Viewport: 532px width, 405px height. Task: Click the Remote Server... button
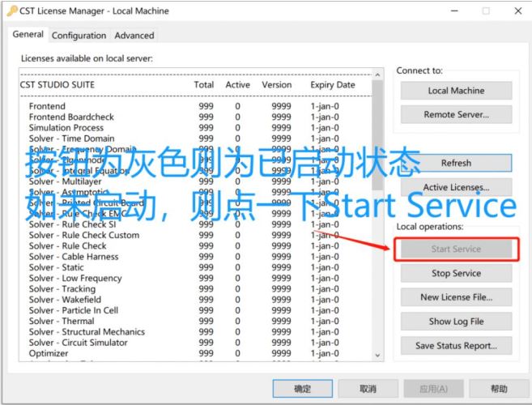(x=456, y=114)
